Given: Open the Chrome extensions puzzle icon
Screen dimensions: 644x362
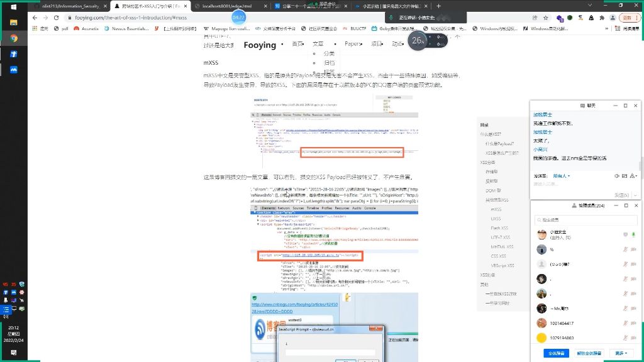Looking at the screenshot, I should [602, 18].
